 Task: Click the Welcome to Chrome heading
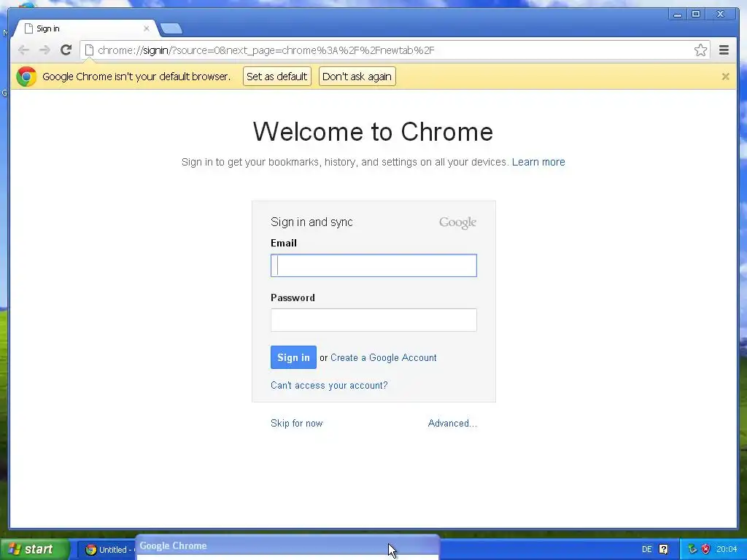pos(373,131)
